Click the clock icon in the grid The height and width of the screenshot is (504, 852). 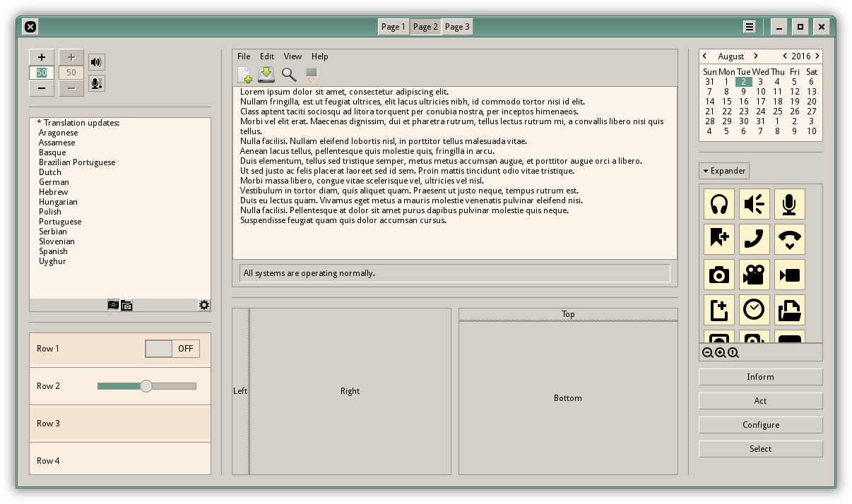(754, 310)
